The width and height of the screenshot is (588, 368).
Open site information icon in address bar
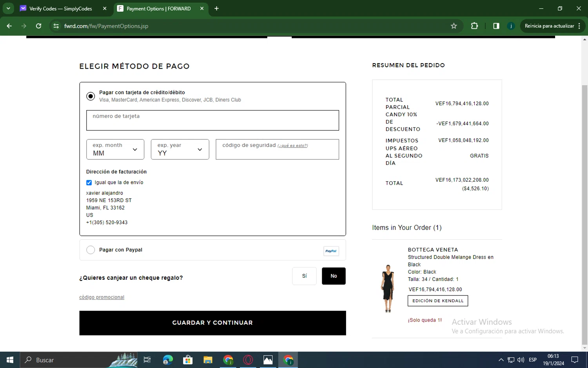pyautogui.click(x=56, y=26)
